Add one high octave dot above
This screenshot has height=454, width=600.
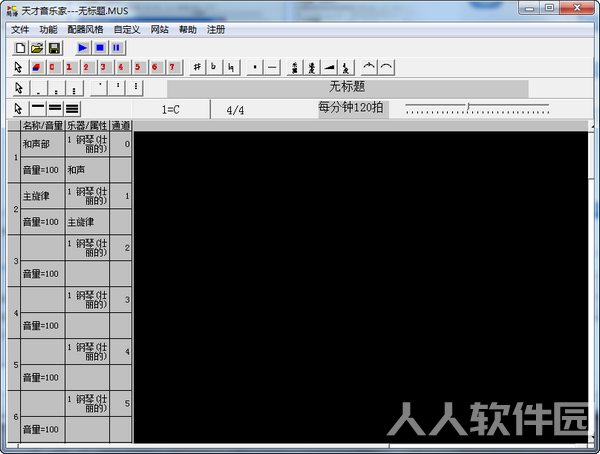(99, 88)
